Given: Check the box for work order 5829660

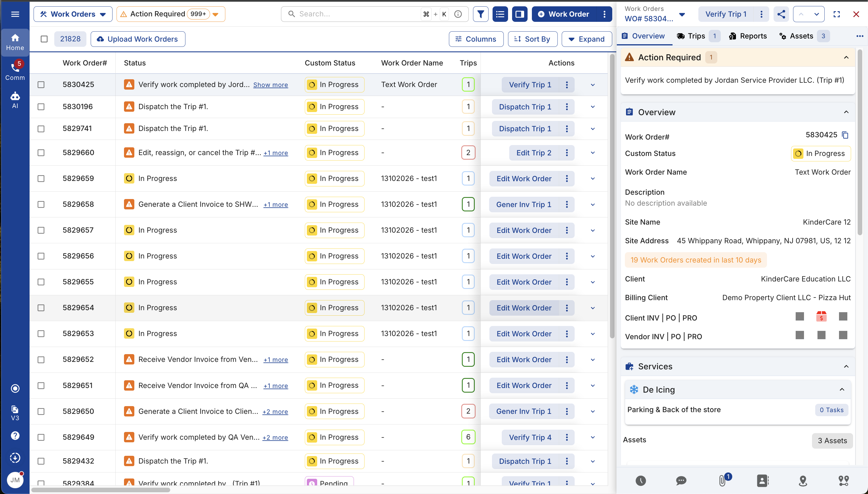Looking at the screenshot, I should click(41, 153).
